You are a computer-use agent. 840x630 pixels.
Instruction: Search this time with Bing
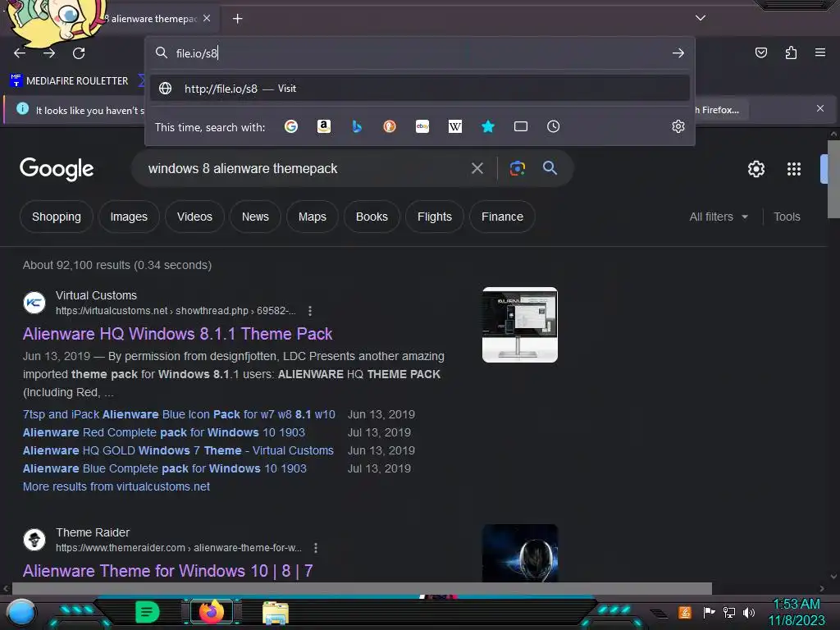pyautogui.click(x=357, y=126)
